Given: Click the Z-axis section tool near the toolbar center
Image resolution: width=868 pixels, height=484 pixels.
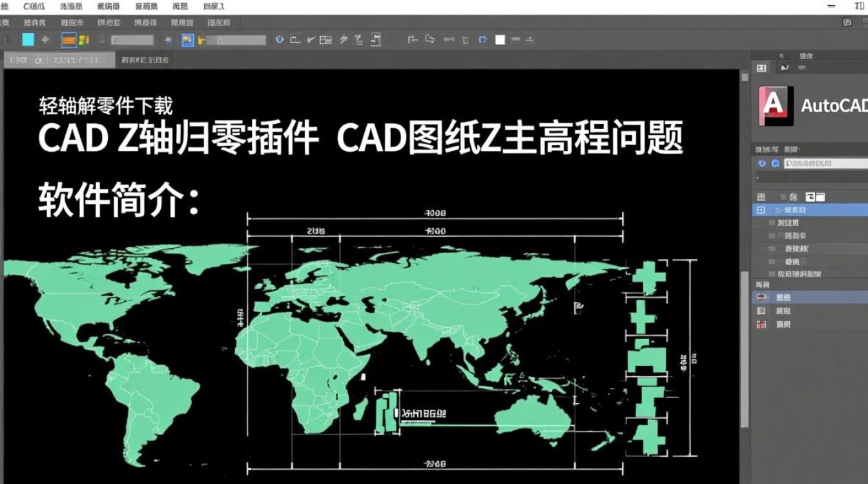Looking at the screenshot, I should (x=358, y=40).
